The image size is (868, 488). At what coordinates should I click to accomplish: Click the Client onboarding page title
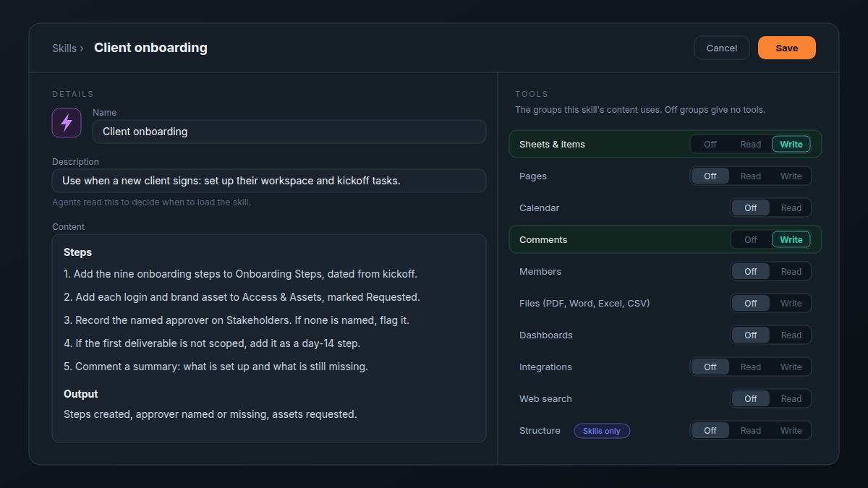pos(150,48)
